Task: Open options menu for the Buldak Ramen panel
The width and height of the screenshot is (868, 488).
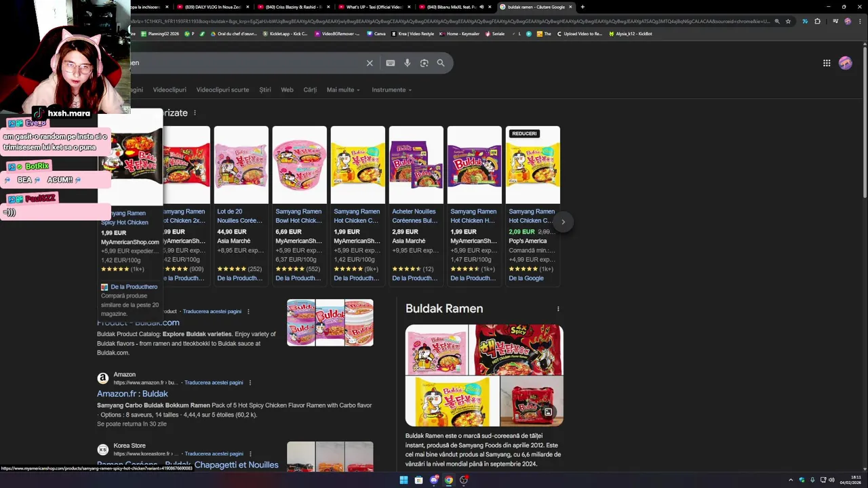Action: (558, 309)
